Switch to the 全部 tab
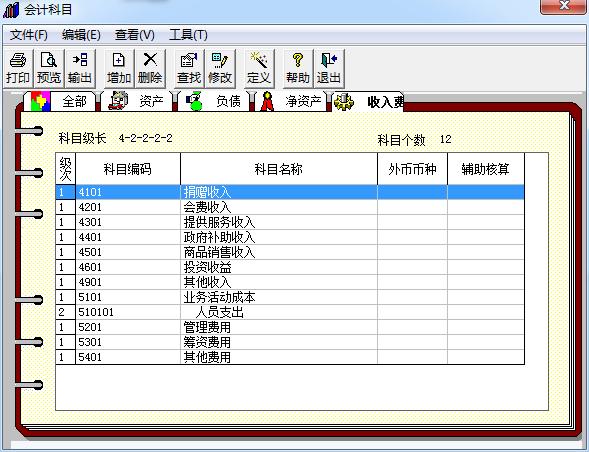The width and height of the screenshot is (589, 452). pos(59,101)
